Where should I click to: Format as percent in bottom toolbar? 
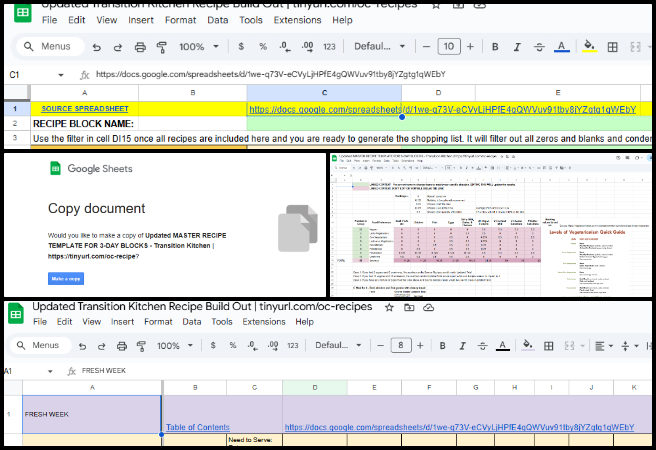point(233,345)
